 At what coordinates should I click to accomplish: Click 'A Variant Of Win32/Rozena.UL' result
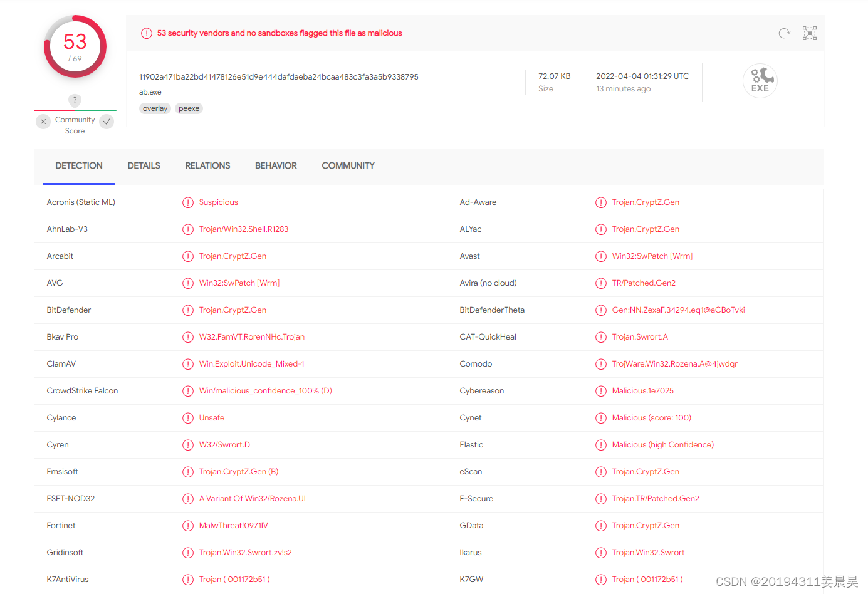(254, 499)
